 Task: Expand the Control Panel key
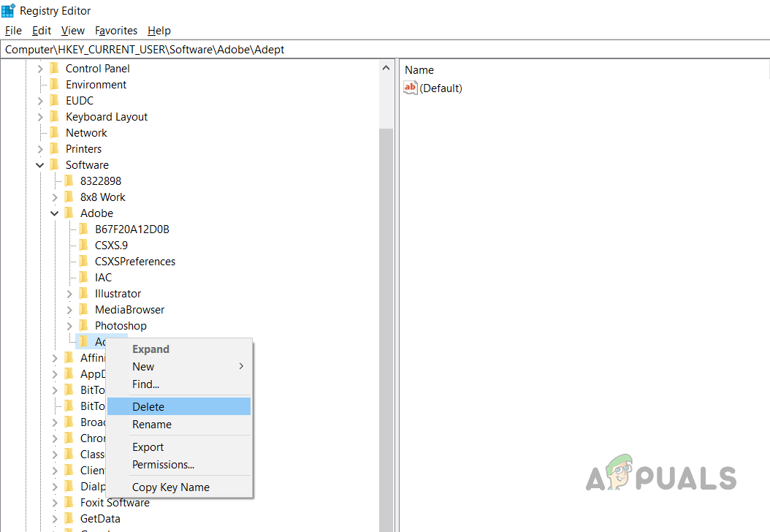tap(40, 69)
